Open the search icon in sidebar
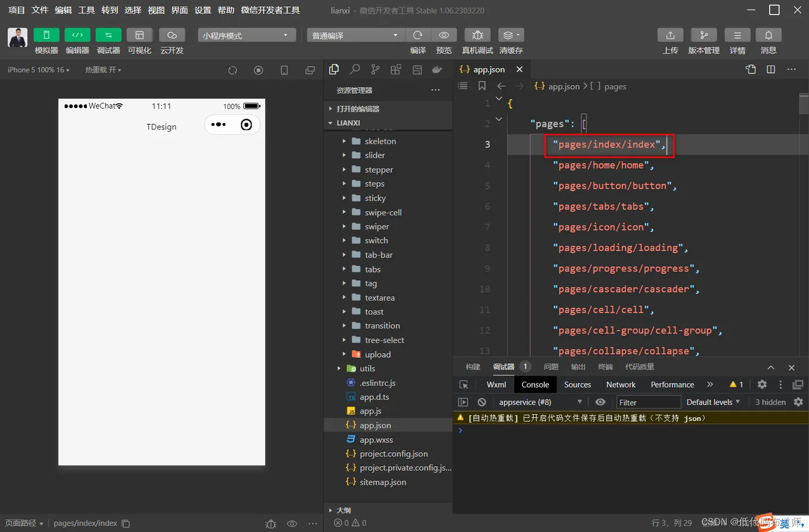 pyautogui.click(x=355, y=69)
